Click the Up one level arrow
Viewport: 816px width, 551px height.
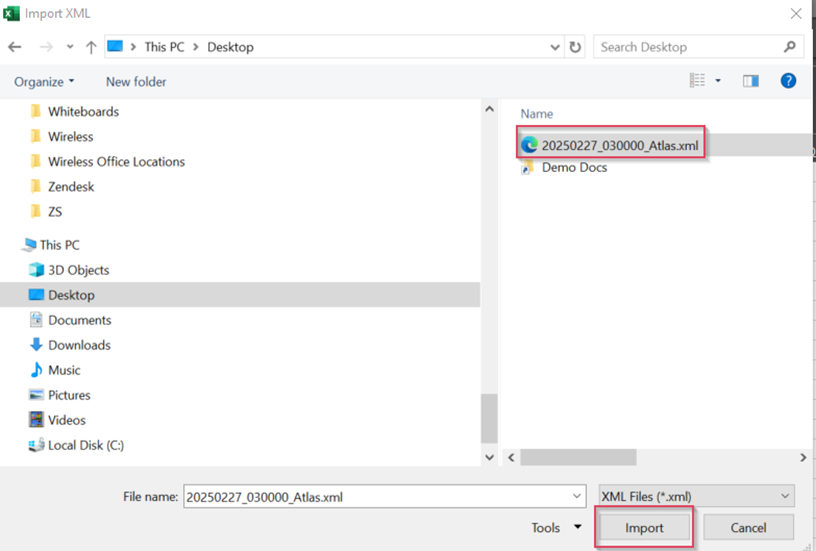91,47
